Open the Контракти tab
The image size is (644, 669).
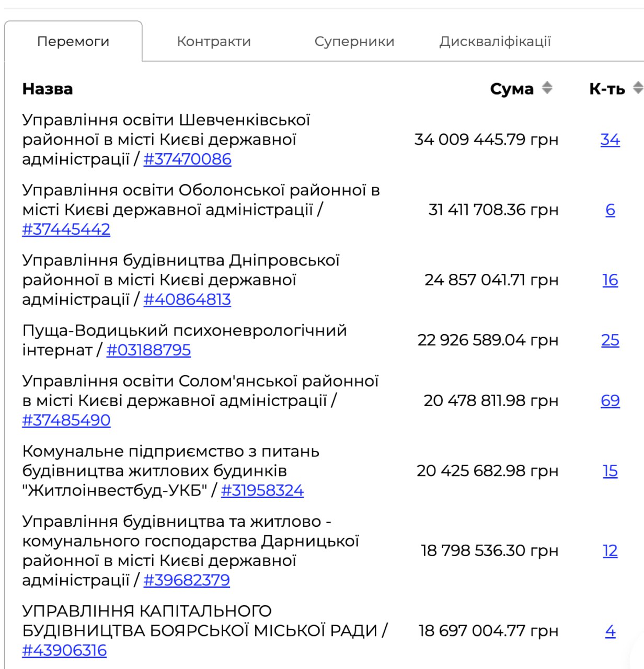pos(214,41)
